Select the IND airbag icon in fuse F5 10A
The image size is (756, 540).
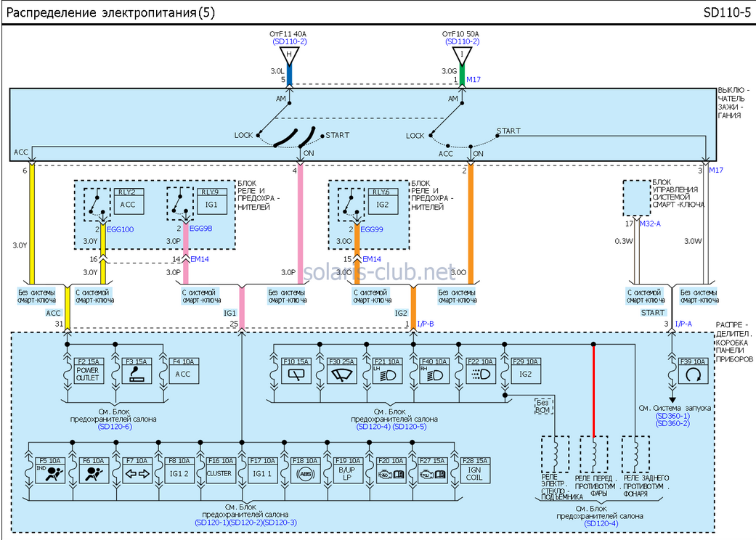click(51, 473)
